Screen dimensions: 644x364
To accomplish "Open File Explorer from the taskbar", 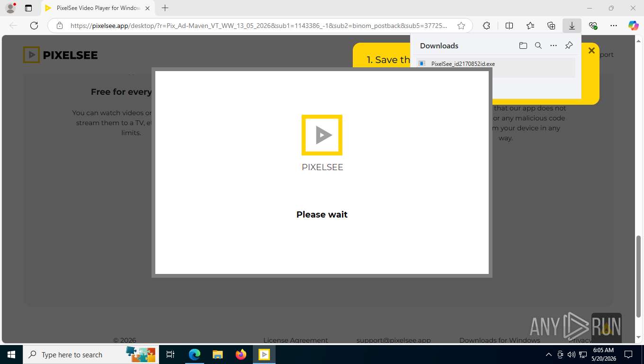I will coord(217,355).
